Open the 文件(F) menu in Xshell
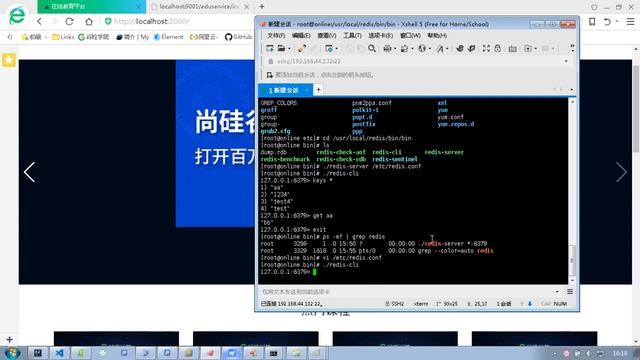The width and height of the screenshot is (640, 360). pos(276,36)
